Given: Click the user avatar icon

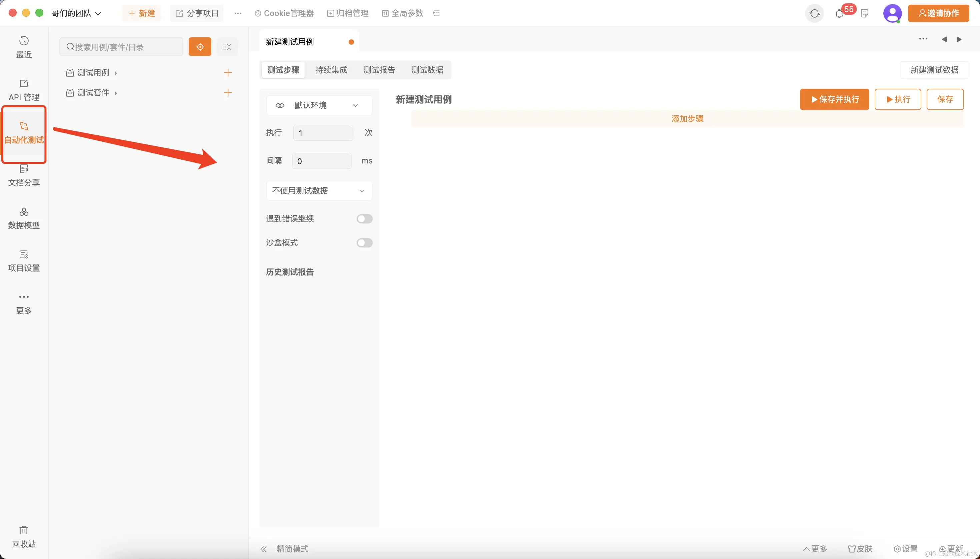Looking at the screenshot, I should 892,13.
